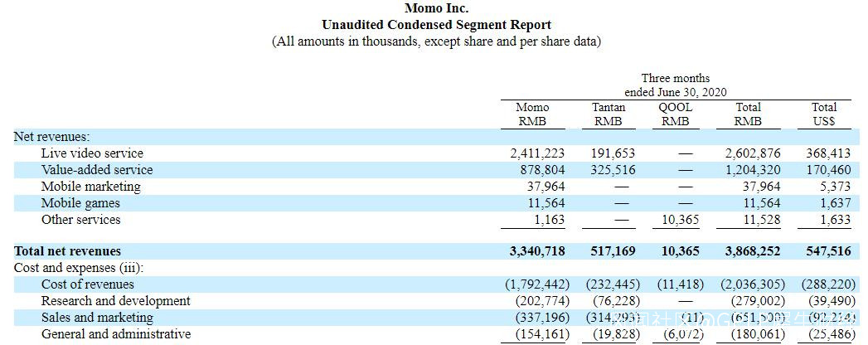The width and height of the screenshot is (868, 345).
Task: Click Momo live video value 2,411,223
Action: tap(537, 153)
